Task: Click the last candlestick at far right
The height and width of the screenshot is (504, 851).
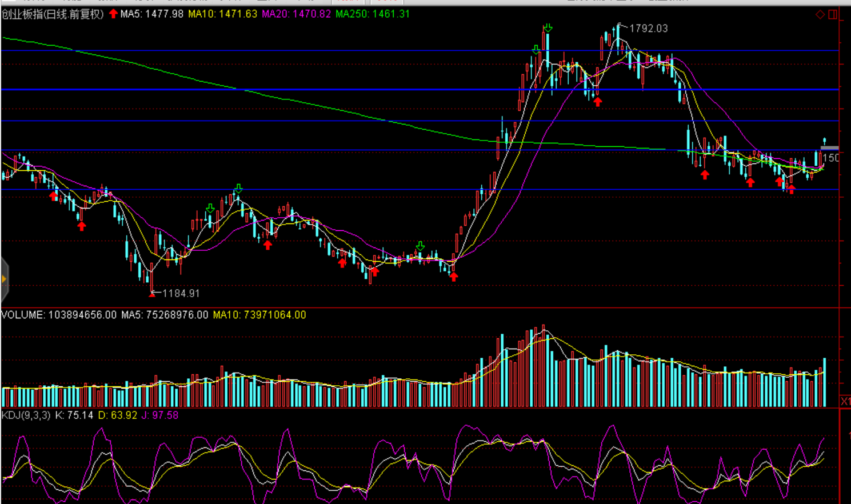Action: coord(824,142)
